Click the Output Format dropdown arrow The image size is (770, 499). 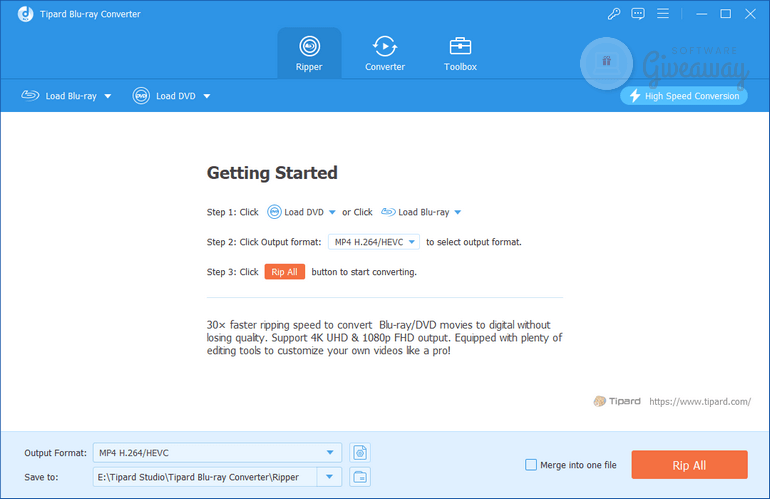[x=330, y=453]
